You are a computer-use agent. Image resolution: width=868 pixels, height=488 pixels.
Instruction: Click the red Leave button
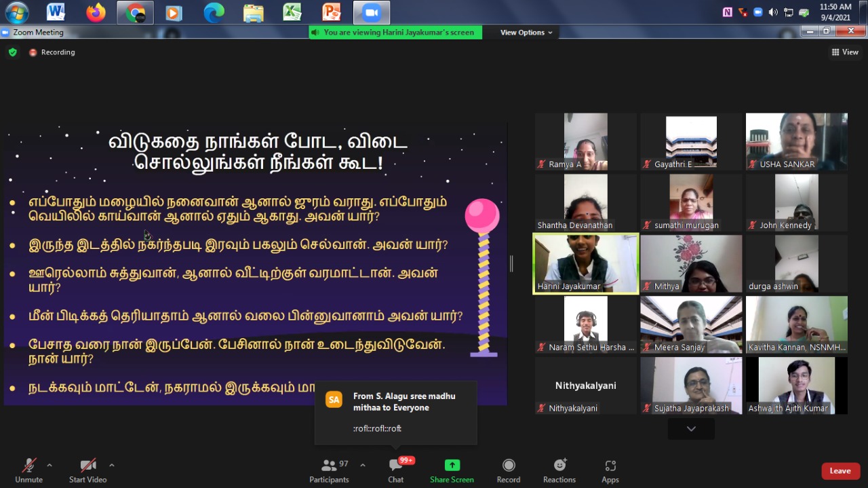[x=840, y=471]
